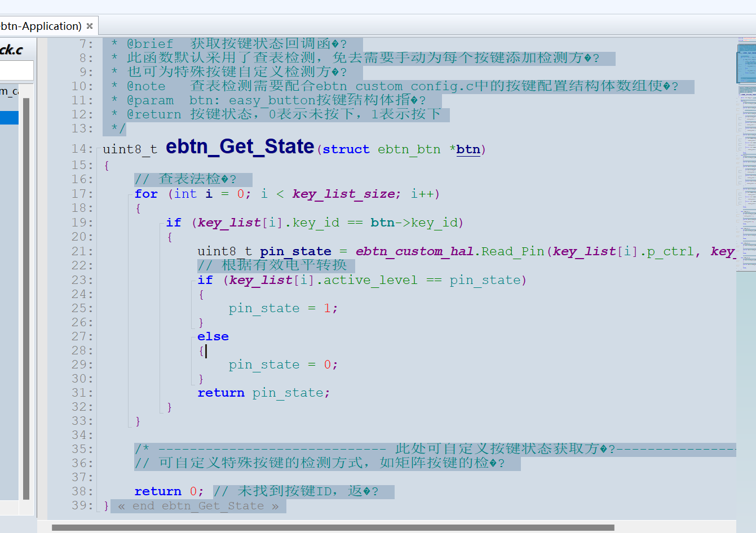Close the btn-Application file tab
The image size is (756, 533).
90,26
